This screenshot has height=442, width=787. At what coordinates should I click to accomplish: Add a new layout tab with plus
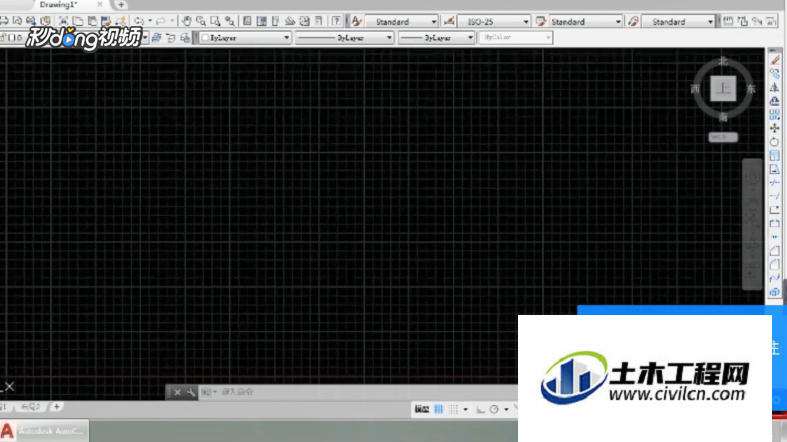point(56,406)
